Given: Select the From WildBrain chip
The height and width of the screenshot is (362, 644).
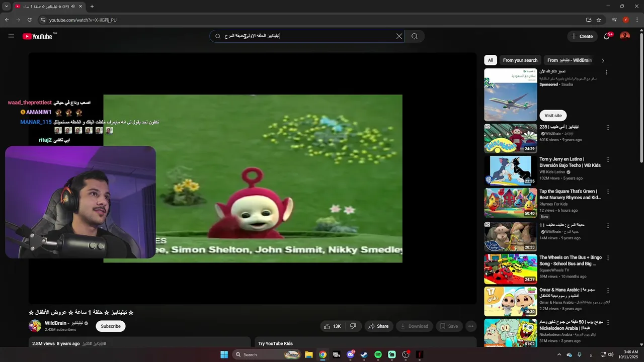Looking at the screenshot, I should [x=570, y=60].
